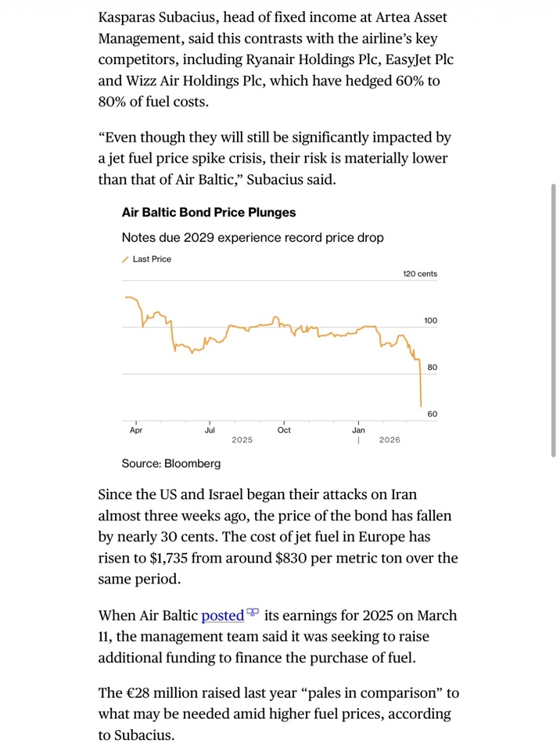Open the "posted" earnings link
560x751 pixels.
222,616
